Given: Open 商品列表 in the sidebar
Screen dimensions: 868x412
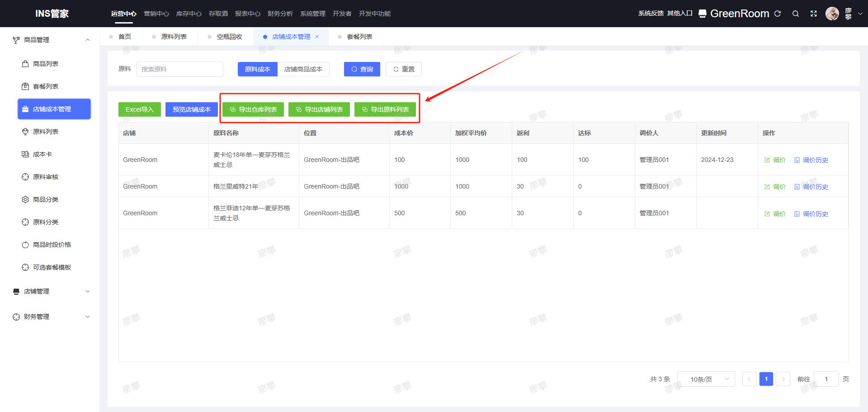Looking at the screenshot, I should [x=46, y=64].
